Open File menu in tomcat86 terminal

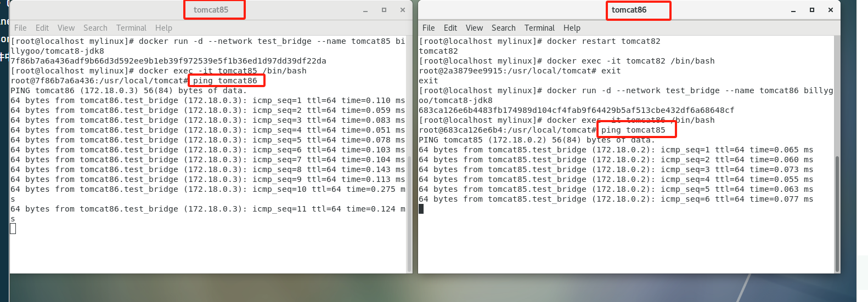(429, 28)
